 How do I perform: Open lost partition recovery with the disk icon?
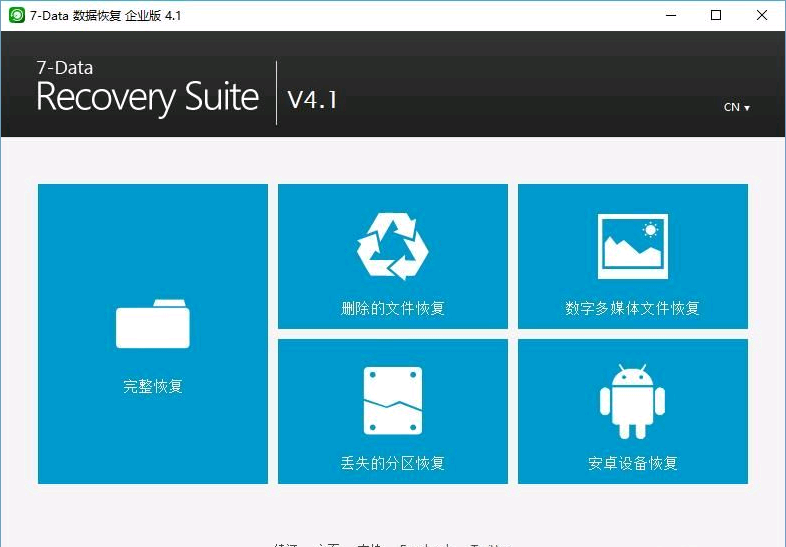tap(392, 401)
